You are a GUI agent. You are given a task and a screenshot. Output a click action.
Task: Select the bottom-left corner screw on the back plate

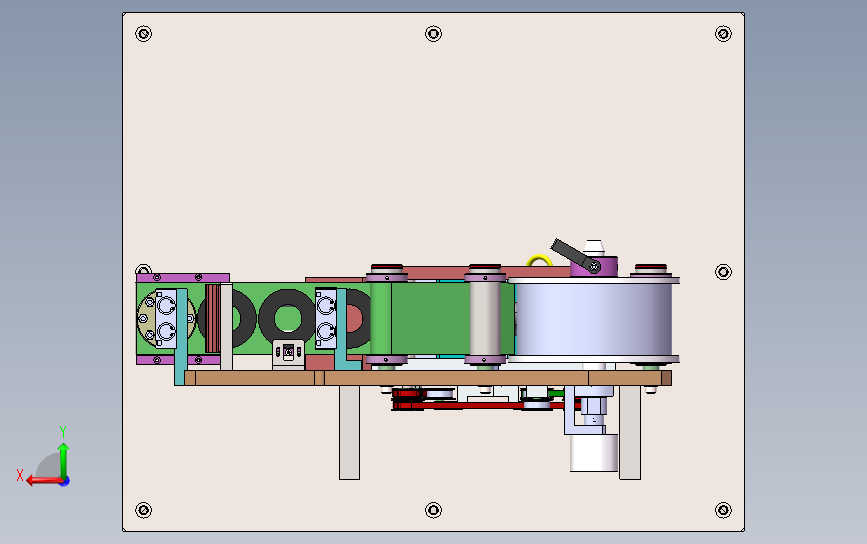[x=144, y=510]
